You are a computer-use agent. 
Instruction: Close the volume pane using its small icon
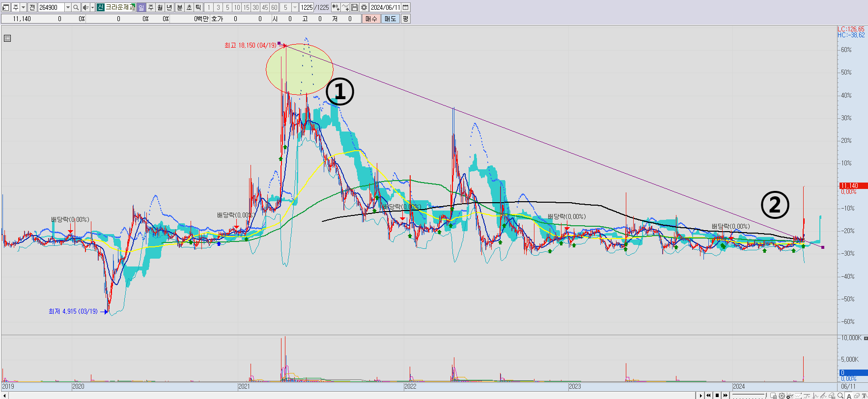866,338
